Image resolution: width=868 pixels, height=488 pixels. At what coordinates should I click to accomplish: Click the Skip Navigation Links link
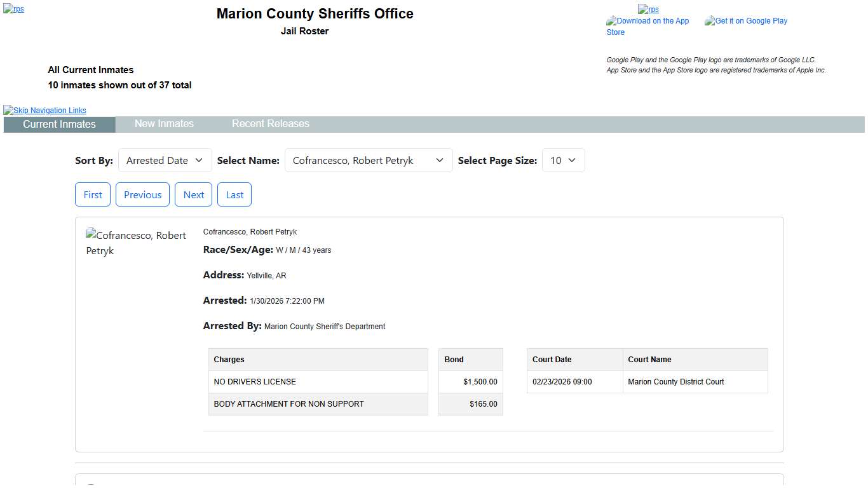pos(44,111)
